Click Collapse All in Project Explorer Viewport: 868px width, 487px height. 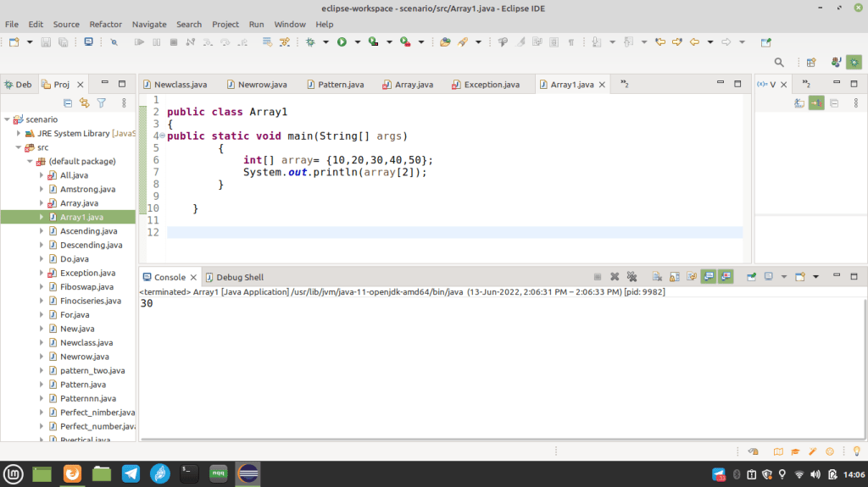point(68,103)
